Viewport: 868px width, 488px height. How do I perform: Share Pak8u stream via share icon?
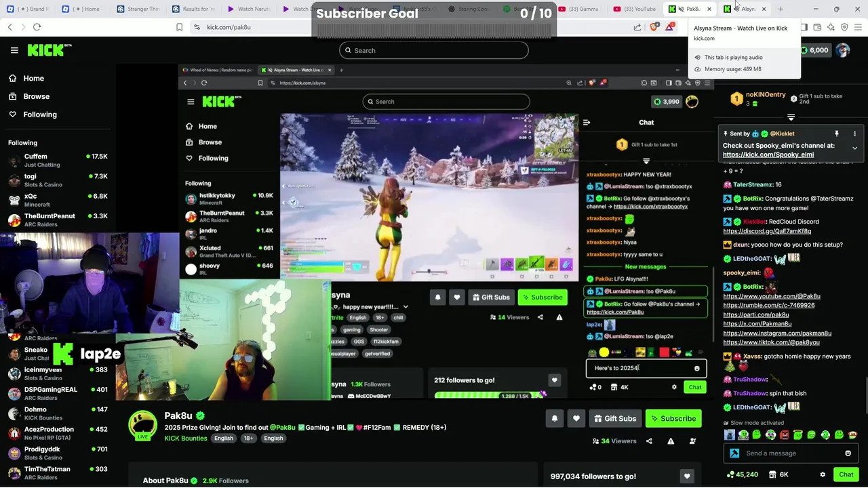(649, 441)
